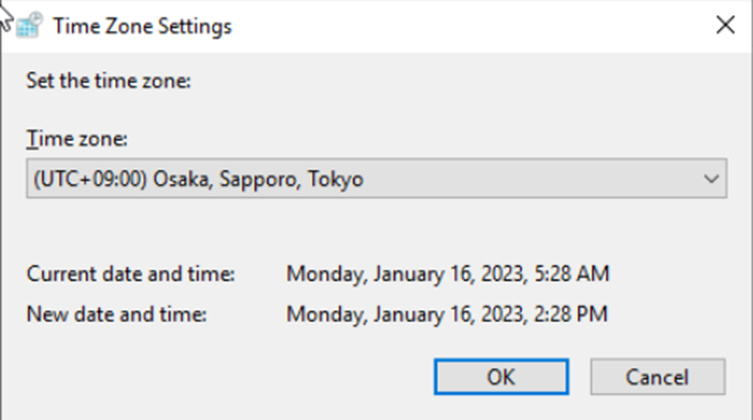Click the "New date and time:" label
This screenshot has width=753, height=420.
(x=116, y=314)
